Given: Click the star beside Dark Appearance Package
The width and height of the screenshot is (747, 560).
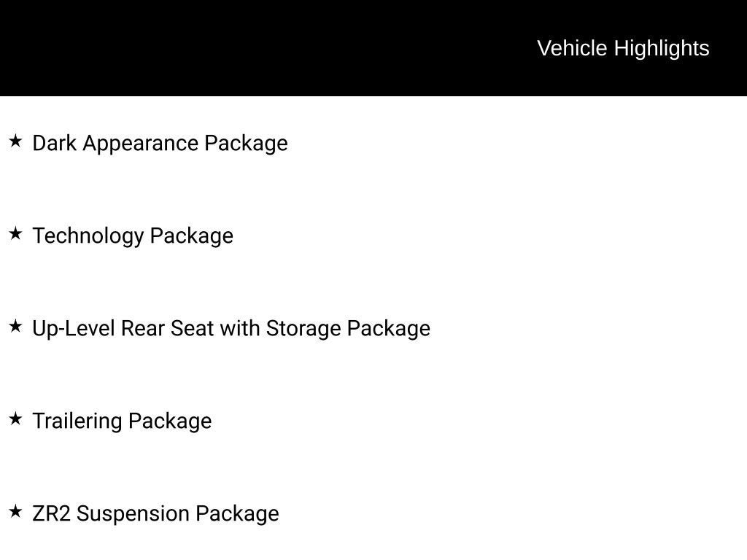Looking at the screenshot, I should pos(15,141).
